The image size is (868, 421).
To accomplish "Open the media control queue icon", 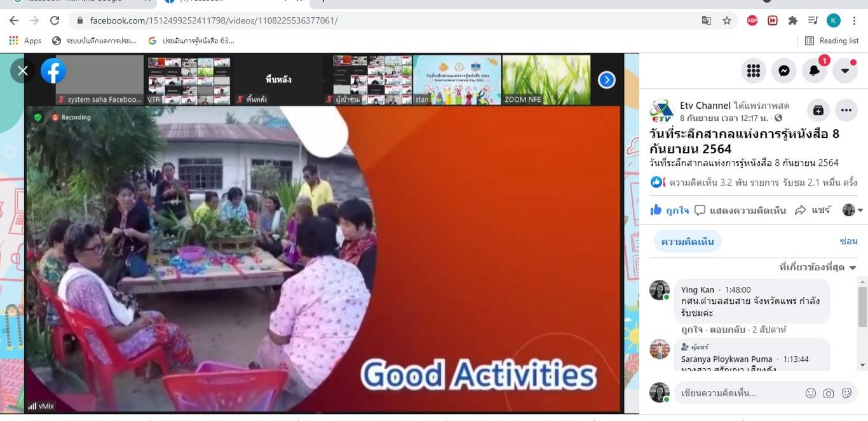I will (x=813, y=20).
